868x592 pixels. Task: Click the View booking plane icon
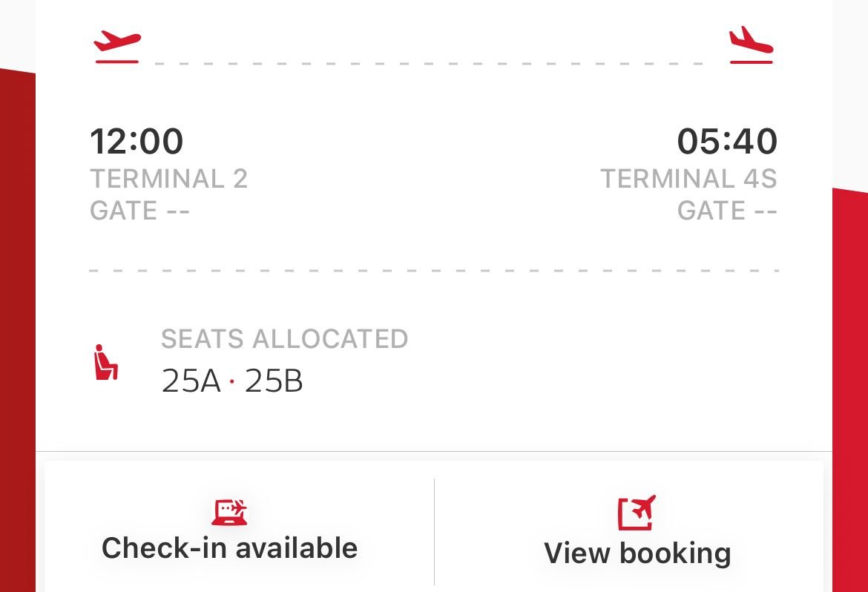pos(637,513)
